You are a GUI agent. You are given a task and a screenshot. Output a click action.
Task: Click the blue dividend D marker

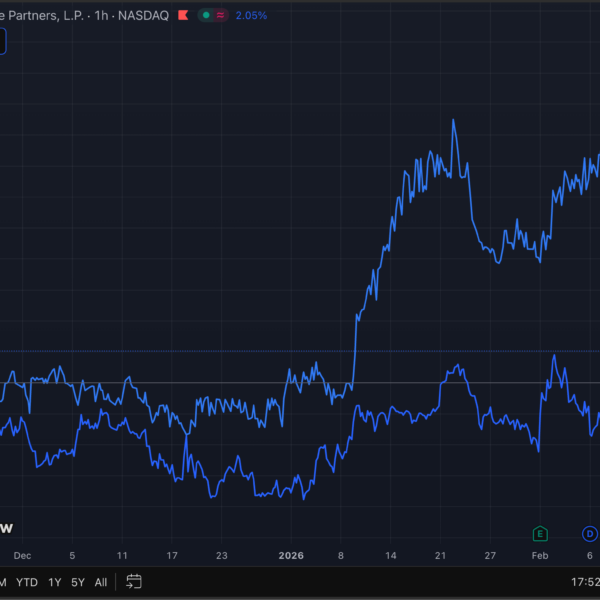pyautogui.click(x=590, y=533)
